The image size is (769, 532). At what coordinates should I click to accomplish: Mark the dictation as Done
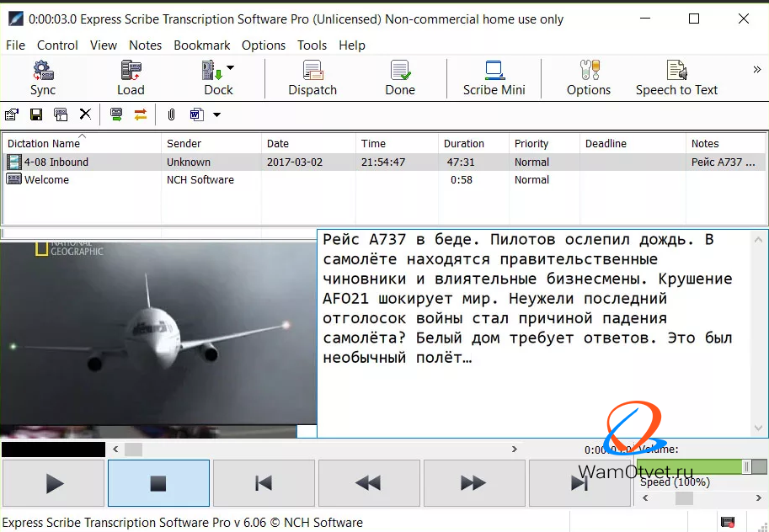[x=399, y=76]
